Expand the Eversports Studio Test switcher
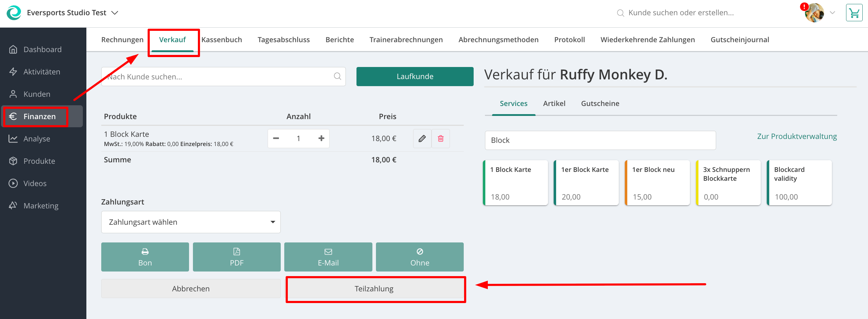The image size is (868, 319). (115, 13)
